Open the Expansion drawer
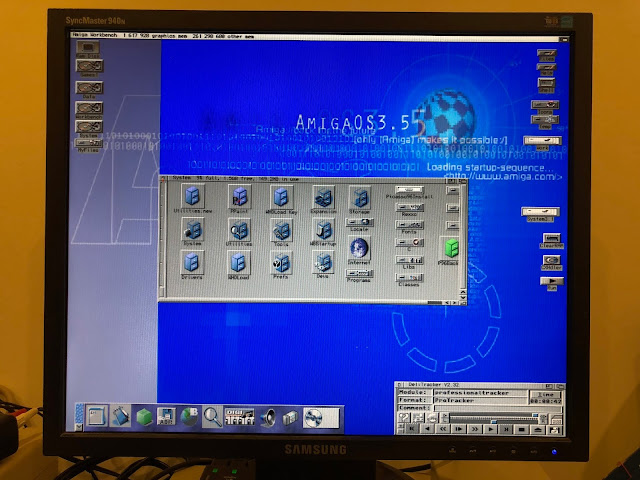 pos(324,196)
